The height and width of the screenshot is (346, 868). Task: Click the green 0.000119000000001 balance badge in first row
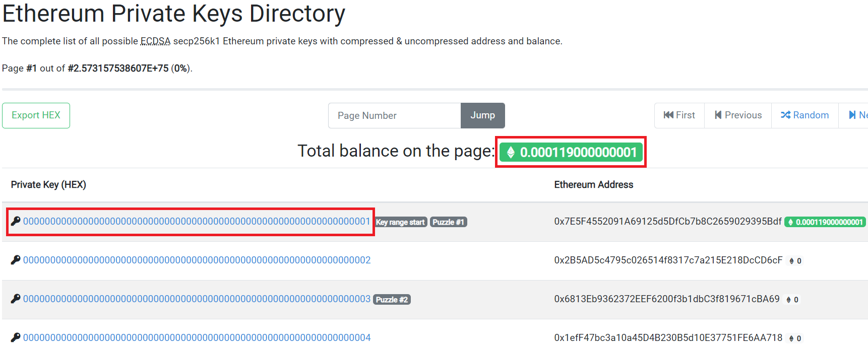(x=825, y=222)
